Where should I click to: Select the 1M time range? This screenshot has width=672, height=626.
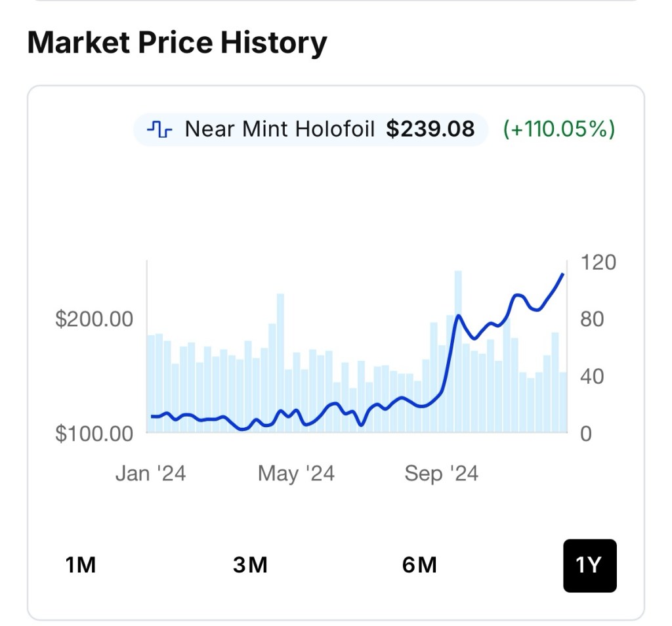click(81, 565)
